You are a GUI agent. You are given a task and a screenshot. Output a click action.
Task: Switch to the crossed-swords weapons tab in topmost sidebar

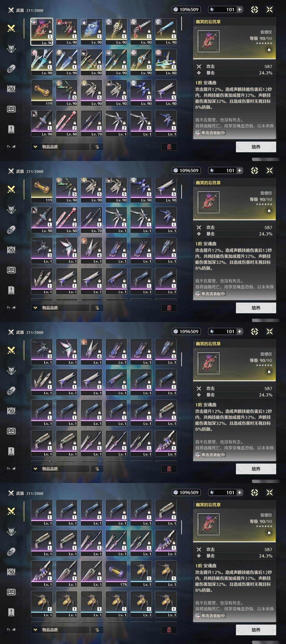tap(11, 28)
